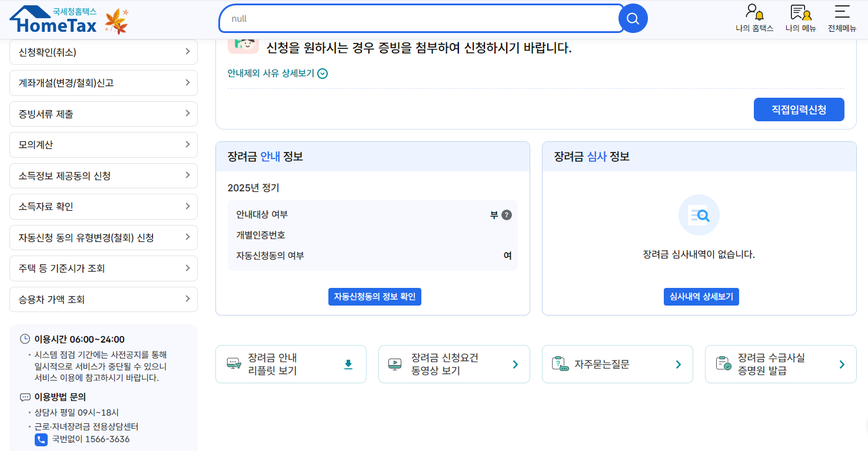
Task: Open 소득정보 제공동의 신청 menu
Action: 104,175
